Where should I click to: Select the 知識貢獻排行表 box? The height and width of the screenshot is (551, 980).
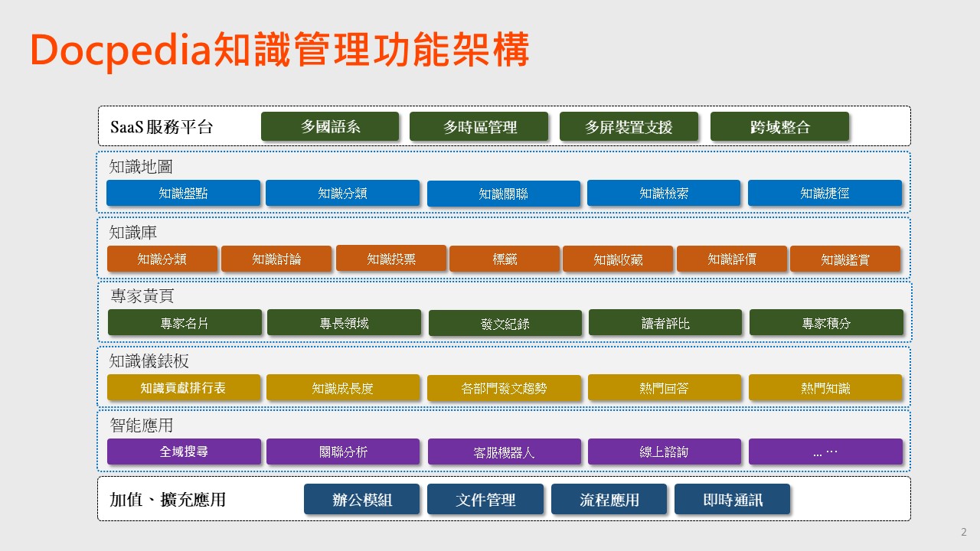coord(184,387)
